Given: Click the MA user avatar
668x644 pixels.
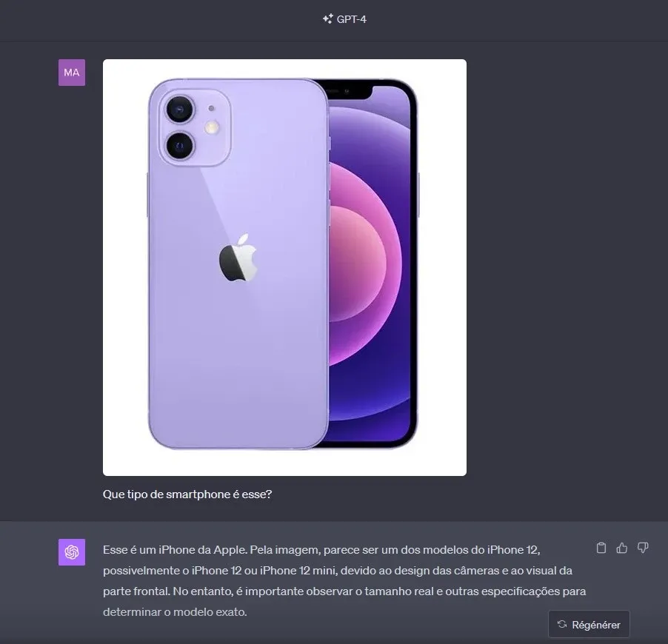Looking at the screenshot, I should coord(72,73).
